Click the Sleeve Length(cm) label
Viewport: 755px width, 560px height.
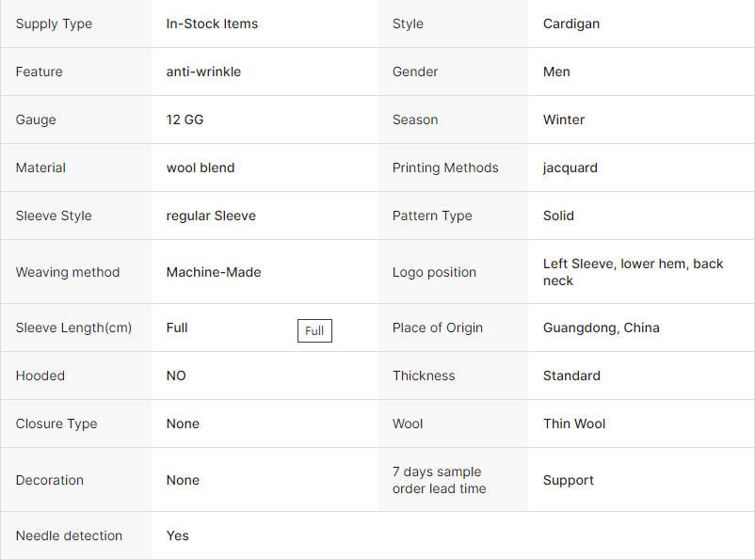point(73,328)
